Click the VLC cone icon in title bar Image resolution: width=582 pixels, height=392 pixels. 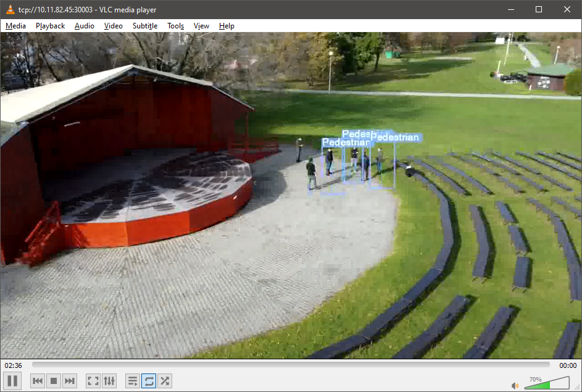click(x=10, y=10)
